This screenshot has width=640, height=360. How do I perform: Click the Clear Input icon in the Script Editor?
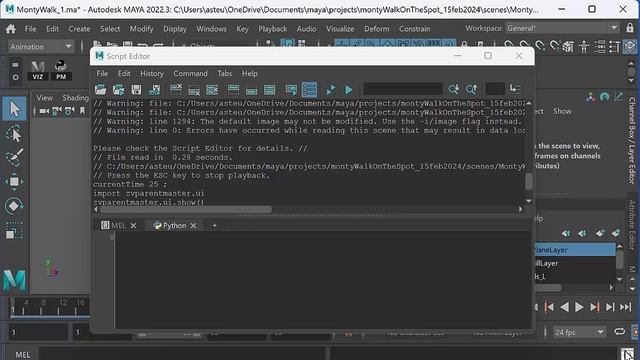point(194,89)
